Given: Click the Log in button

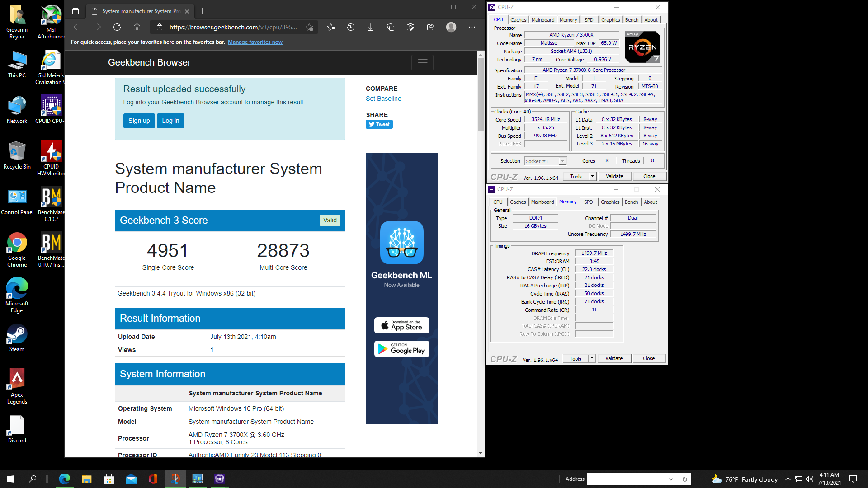Looking at the screenshot, I should (x=170, y=121).
